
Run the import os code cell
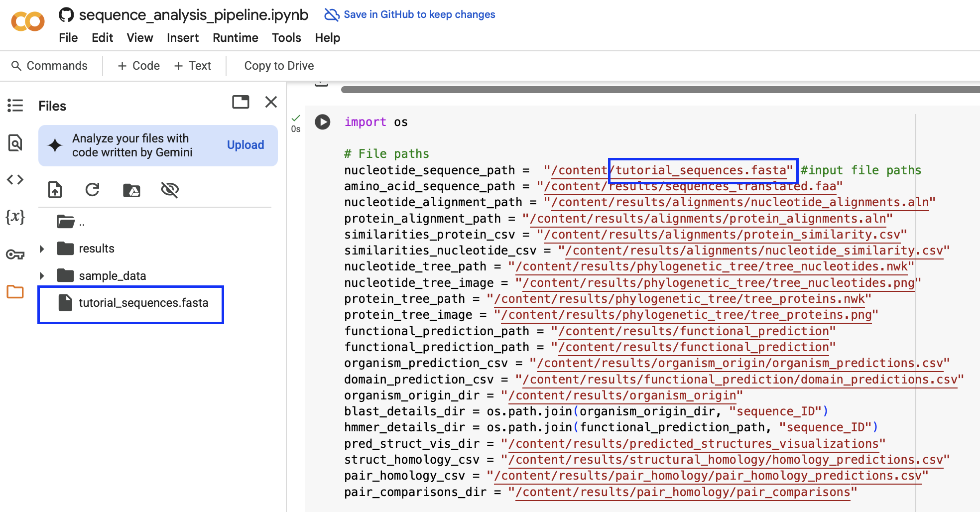pyautogui.click(x=322, y=122)
